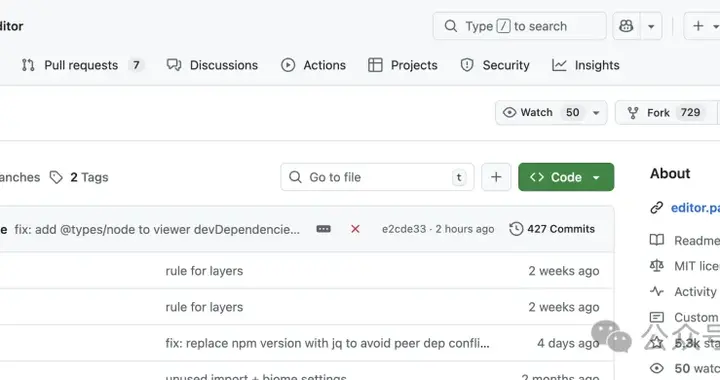The width and height of the screenshot is (720, 380).
Task: Click the Actions play-circle icon
Action: 288,65
